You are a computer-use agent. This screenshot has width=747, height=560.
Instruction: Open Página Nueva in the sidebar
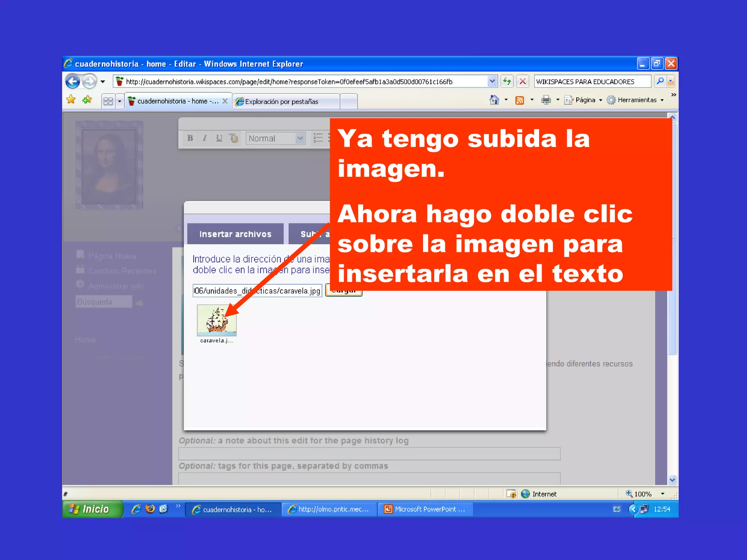[x=112, y=256]
